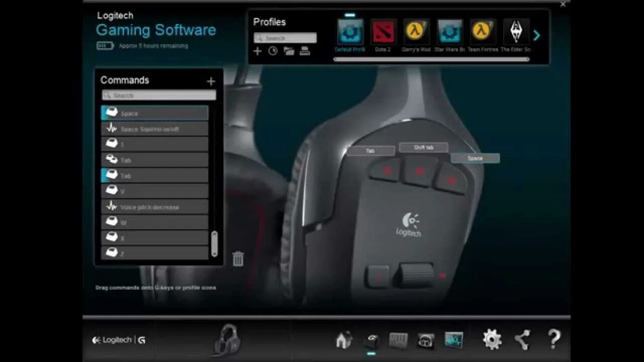Click the scan for games clock icon
The height and width of the screenshot is (362, 644).
273,51
